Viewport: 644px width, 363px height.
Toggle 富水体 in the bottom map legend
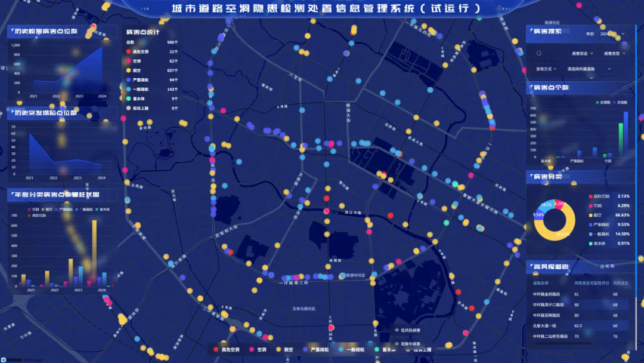(x=385, y=349)
